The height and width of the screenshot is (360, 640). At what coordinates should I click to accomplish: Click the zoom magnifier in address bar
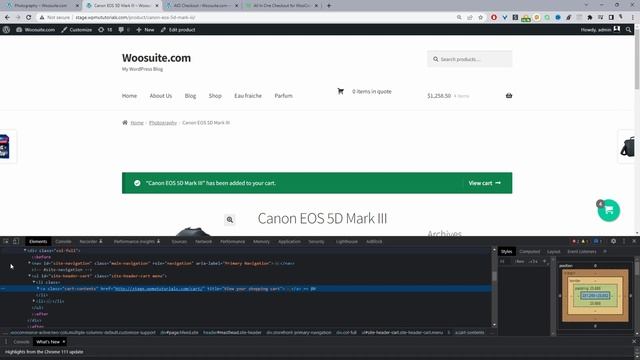459,18
